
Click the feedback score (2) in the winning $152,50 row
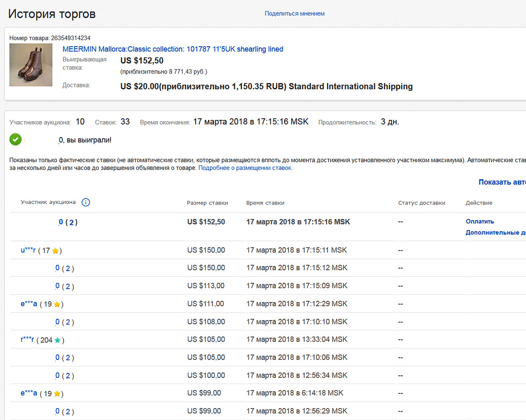72,222
